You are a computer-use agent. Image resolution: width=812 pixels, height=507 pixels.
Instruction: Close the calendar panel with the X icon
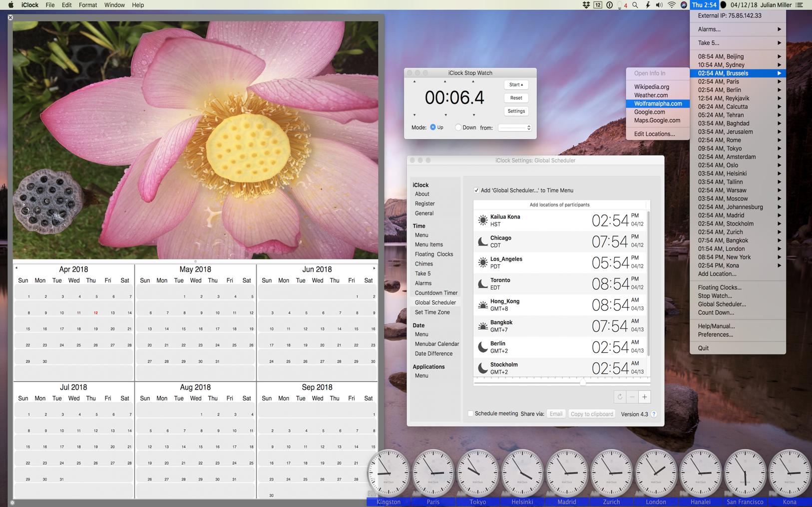pos(10,17)
